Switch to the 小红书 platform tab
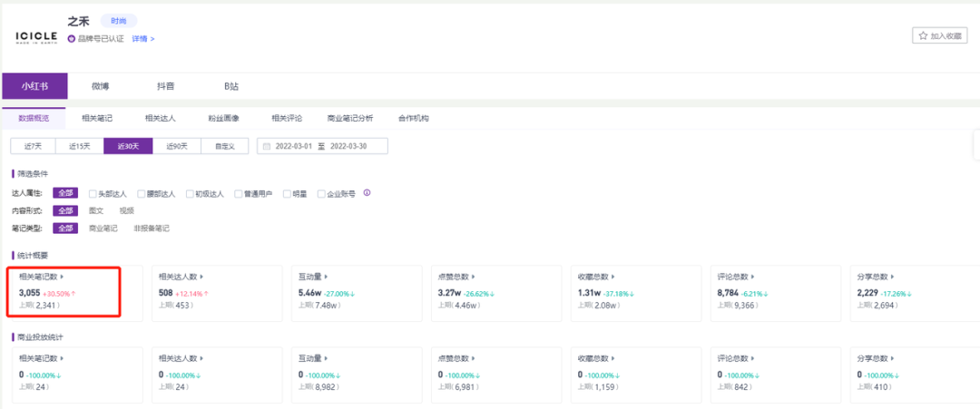Viewport: 980px width, 409px height. (x=34, y=86)
